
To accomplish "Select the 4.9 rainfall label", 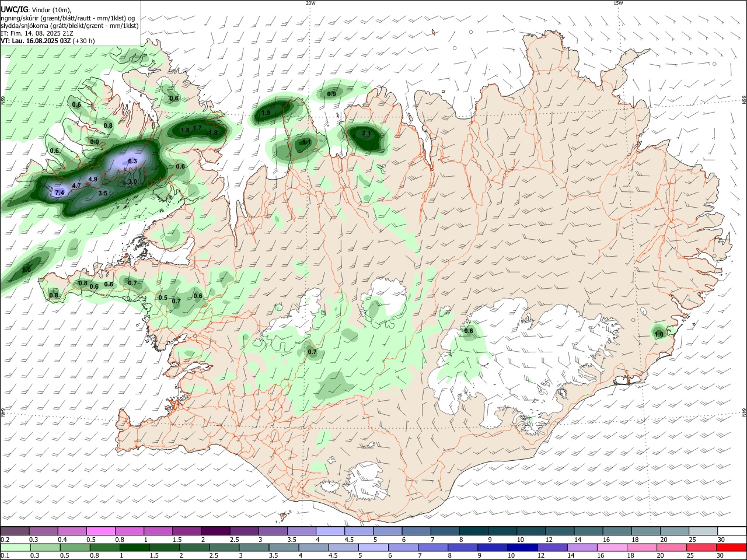I will coord(93,179).
